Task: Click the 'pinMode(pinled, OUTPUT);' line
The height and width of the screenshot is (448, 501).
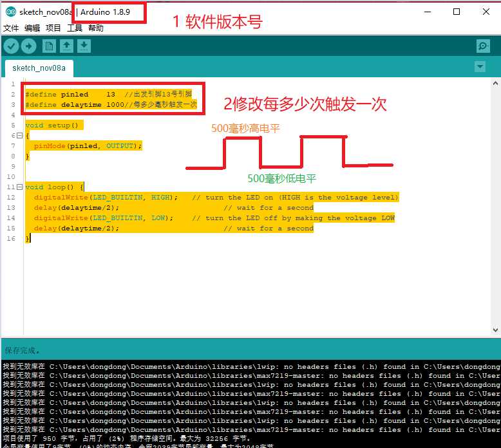Action: tap(88, 146)
